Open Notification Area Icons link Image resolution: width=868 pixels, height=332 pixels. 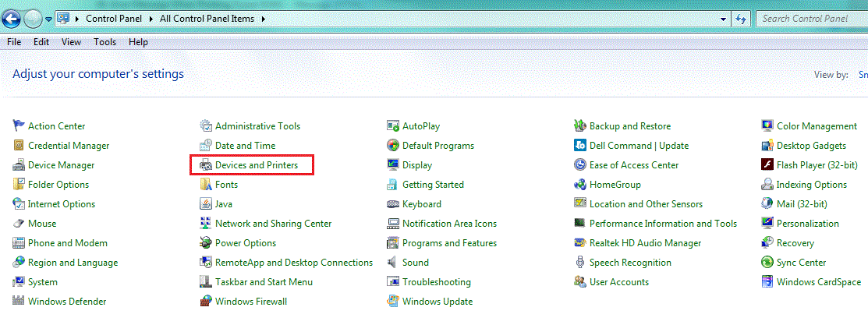click(x=449, y=224)
